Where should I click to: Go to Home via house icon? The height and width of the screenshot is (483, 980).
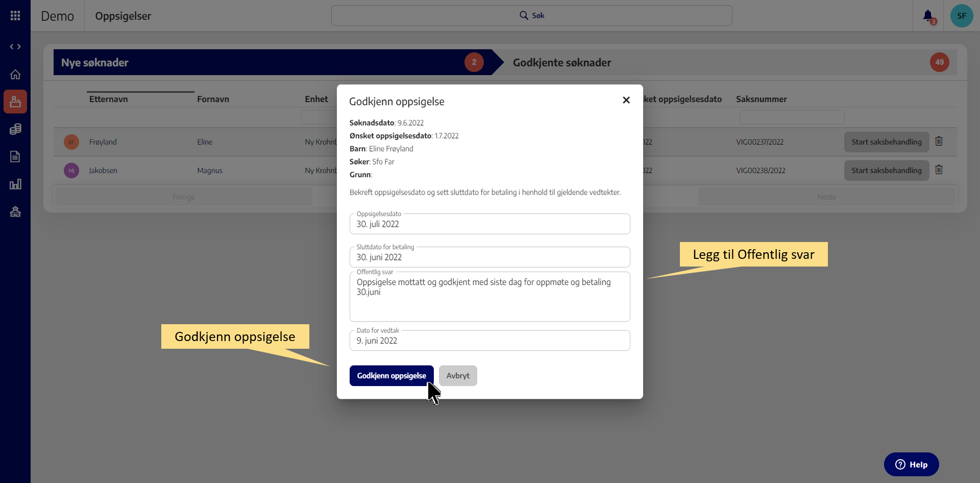click(15, 75)
